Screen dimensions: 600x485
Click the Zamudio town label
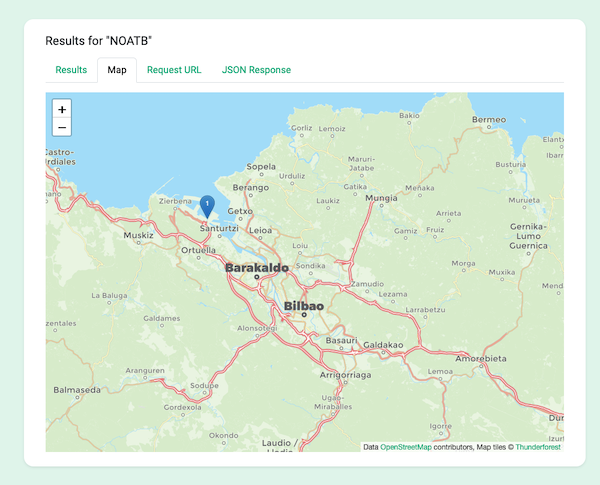coord(367,284)
